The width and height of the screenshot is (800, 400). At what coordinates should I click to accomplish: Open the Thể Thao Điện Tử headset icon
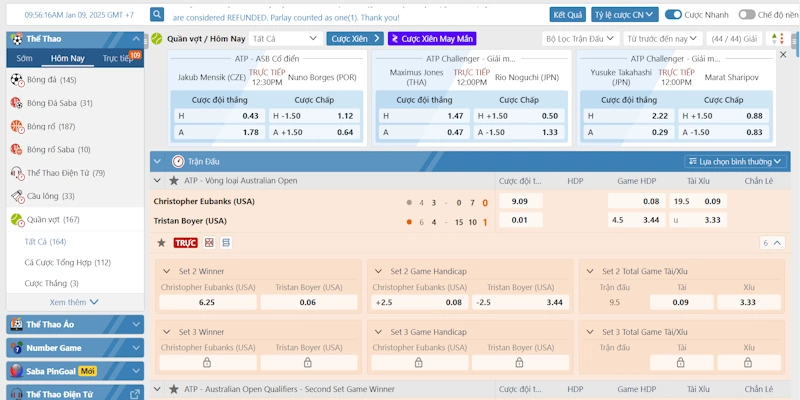tap(17, 173)
